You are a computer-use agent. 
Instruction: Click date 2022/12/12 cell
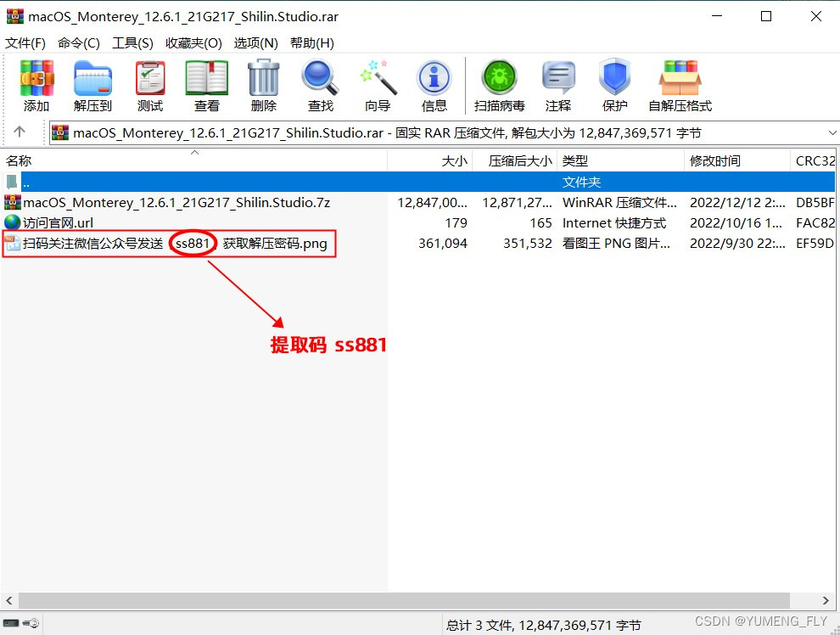pos(737,203)
